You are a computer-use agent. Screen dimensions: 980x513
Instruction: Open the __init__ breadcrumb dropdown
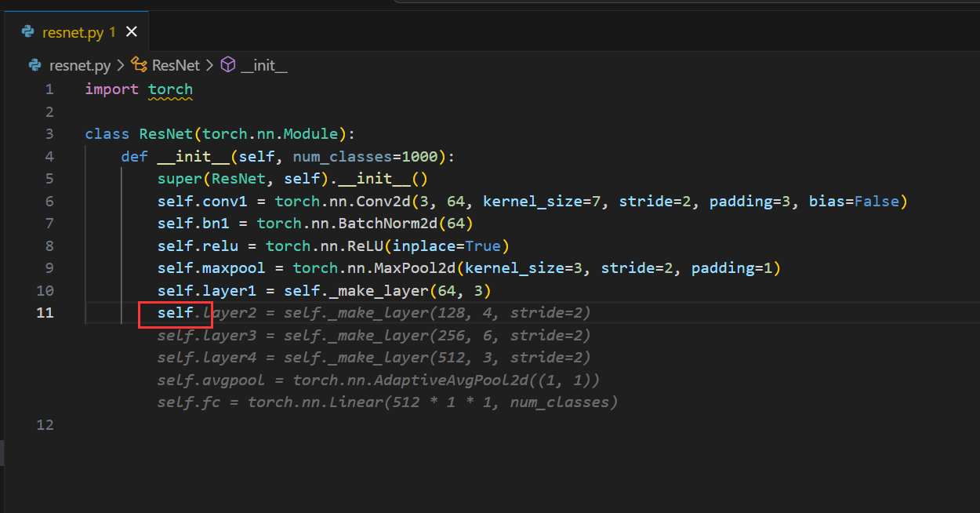point(264,65)
